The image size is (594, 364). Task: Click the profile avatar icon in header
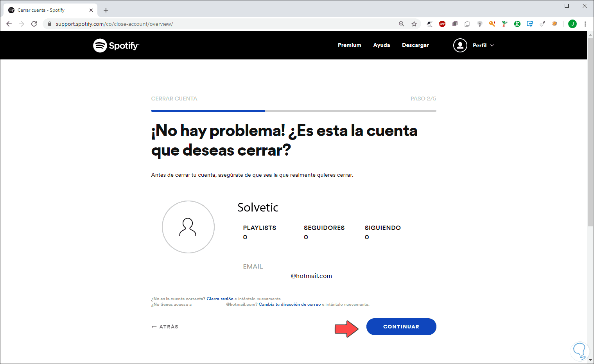(460, 45)
